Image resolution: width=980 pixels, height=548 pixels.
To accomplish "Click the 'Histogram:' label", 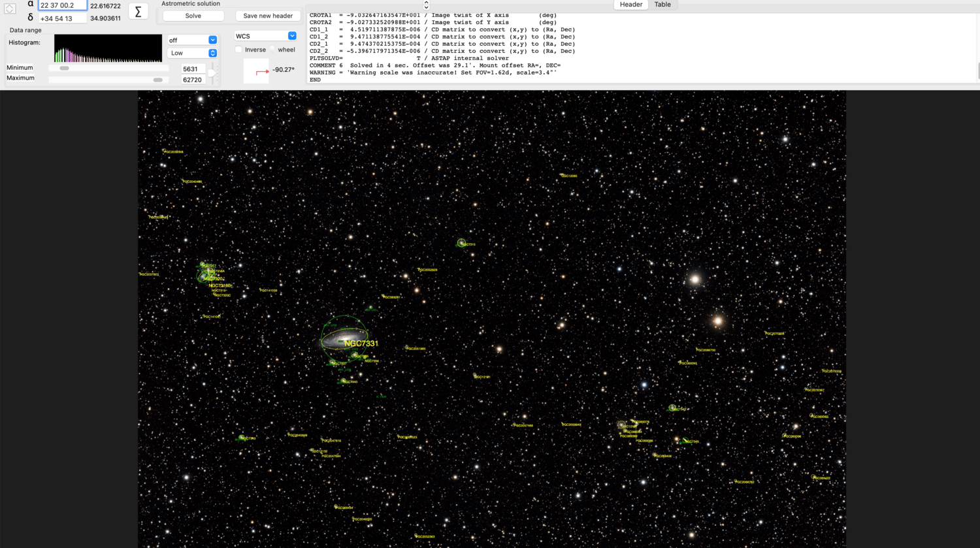I will [x=24, y=42].
